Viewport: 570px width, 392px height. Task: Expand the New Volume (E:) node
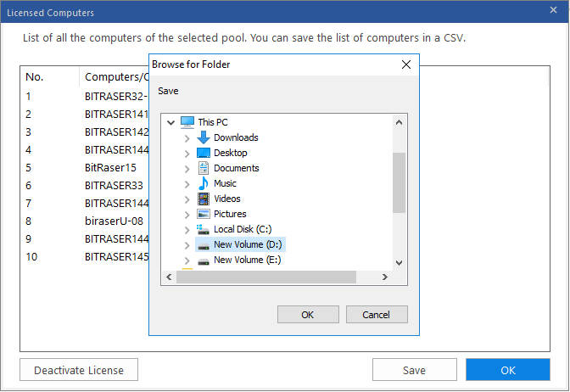[x=187, y=260]
